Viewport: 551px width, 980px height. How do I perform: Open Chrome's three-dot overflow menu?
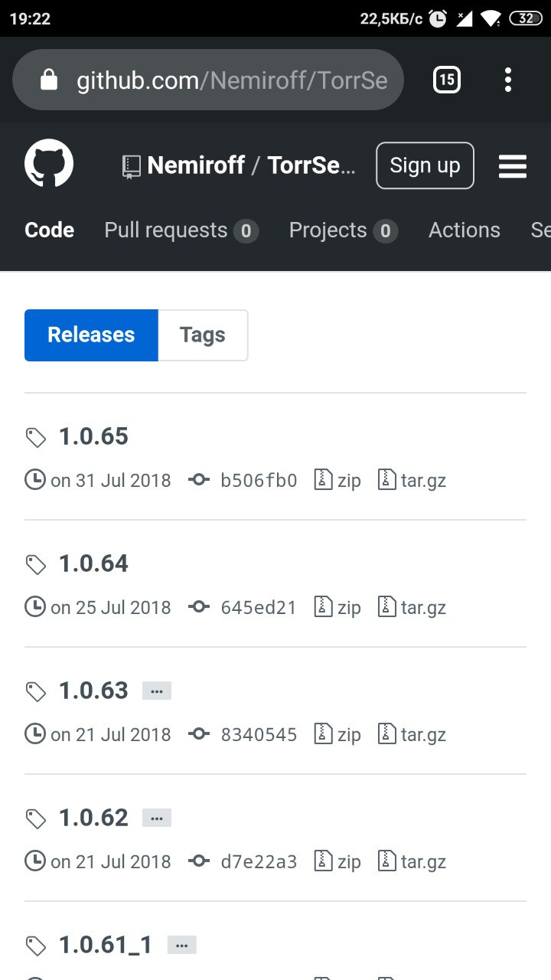pos(508,80)
